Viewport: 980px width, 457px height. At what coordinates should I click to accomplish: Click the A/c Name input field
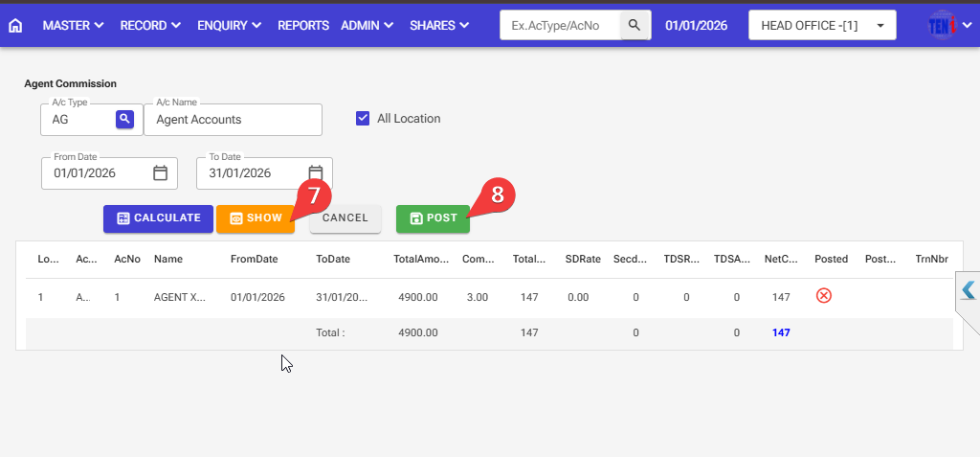point(233,120)
